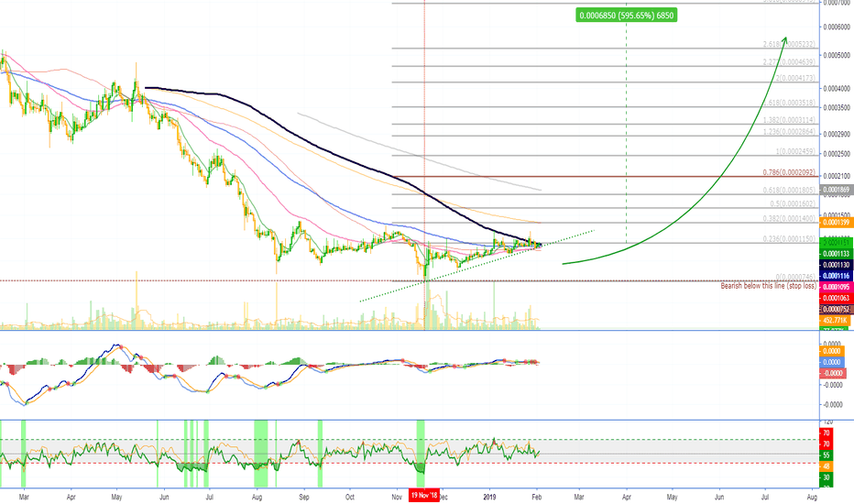Click the 0.0003500 price axis value
This screenshot has height=504, width=854.
click(838, 108)
